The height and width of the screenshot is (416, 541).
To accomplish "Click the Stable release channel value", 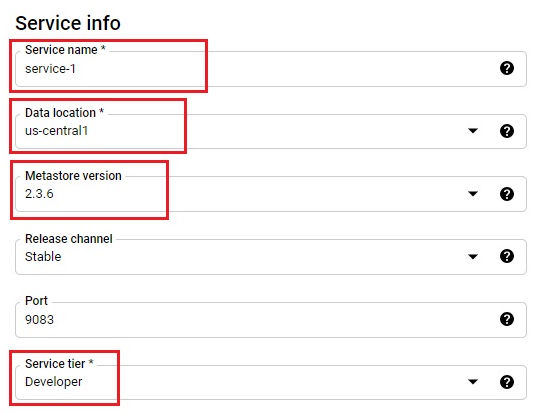I will point(43,257).
